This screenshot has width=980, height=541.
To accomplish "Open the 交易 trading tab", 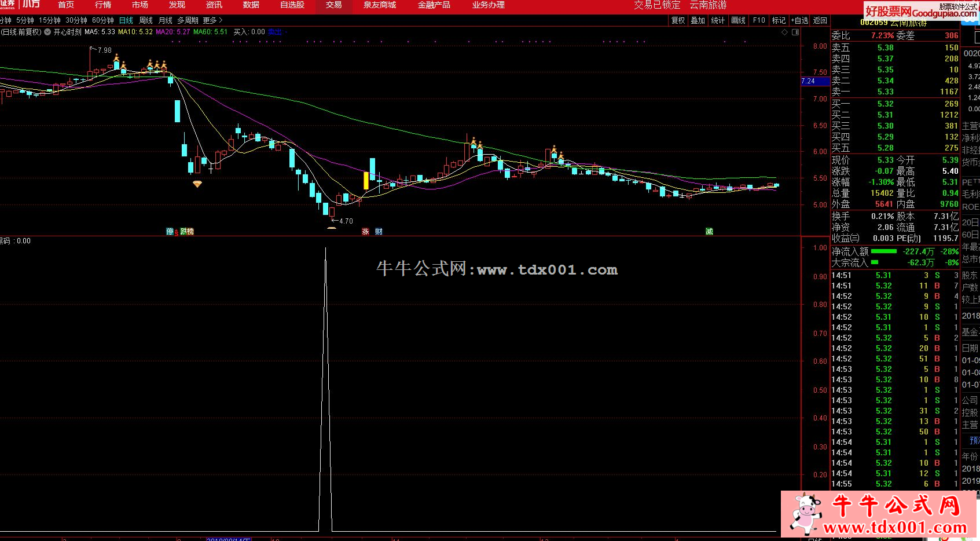I will [x=334, y=5].
